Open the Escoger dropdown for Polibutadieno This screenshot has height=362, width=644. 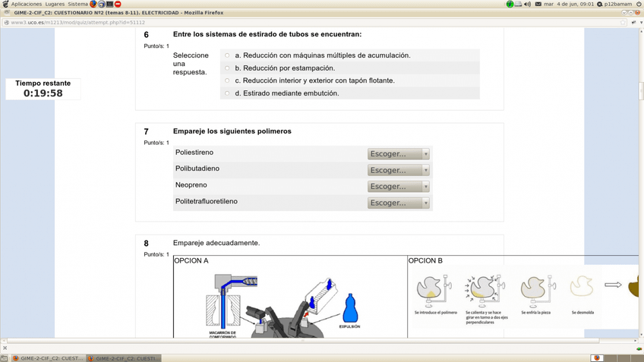(x=399, y=170)
